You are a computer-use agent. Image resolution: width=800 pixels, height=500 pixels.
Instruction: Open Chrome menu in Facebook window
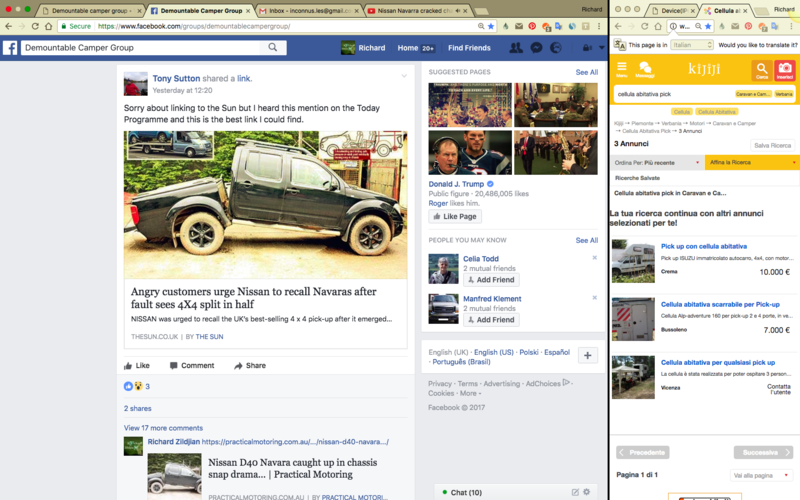tap(599, 26)
